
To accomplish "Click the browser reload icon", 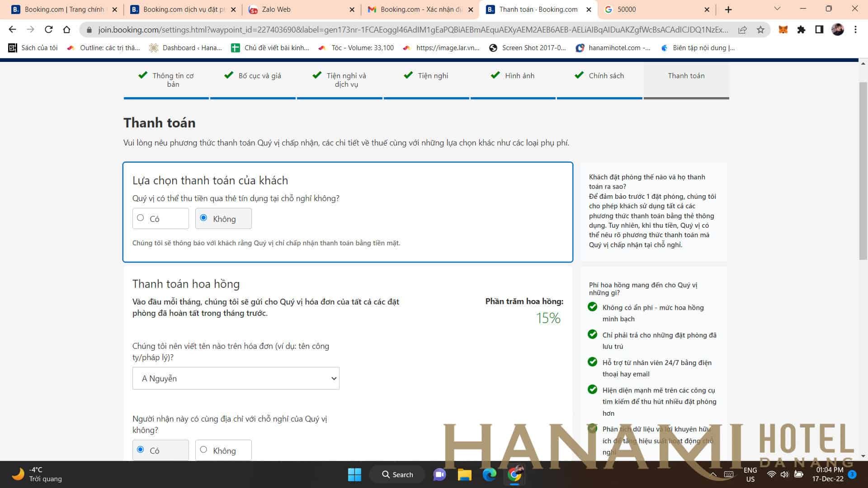I will coord(48,29).
